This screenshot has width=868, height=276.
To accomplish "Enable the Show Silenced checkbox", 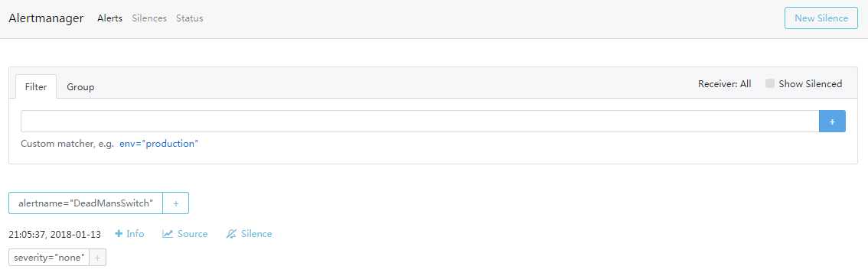I will 769,83.
